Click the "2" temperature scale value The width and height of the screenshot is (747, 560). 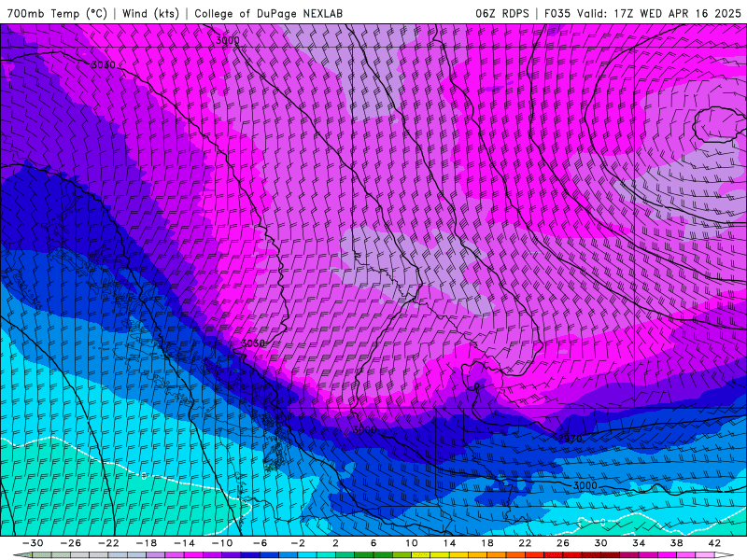[x=335, y=543]
